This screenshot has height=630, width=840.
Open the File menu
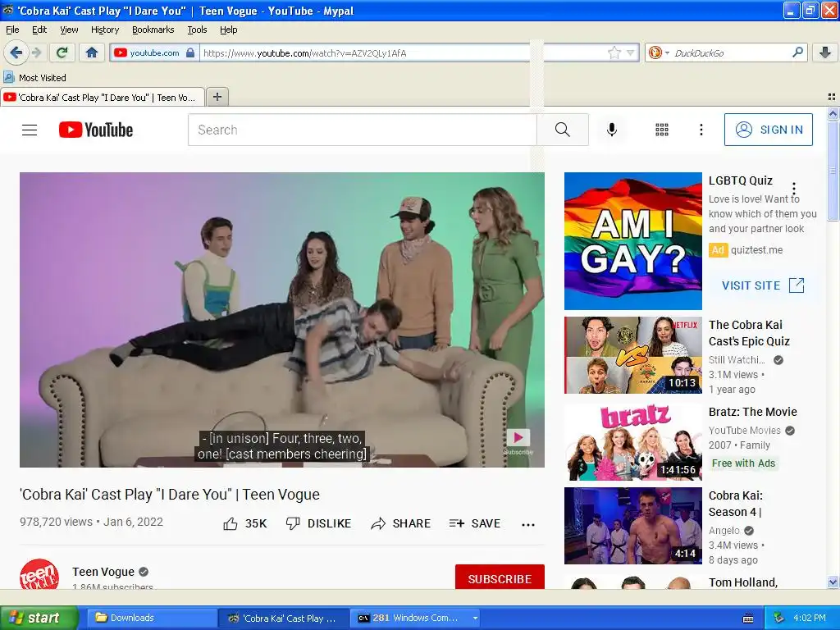pos(12,30)
